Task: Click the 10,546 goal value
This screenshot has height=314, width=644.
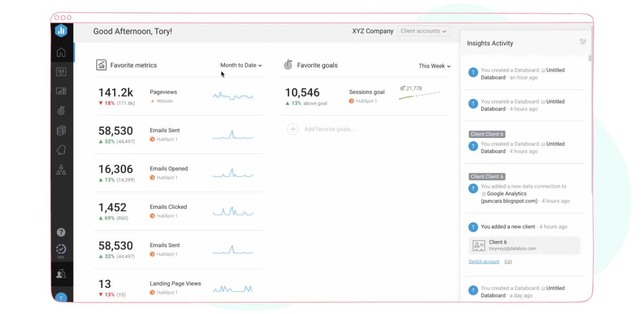Action: [302, 93]
